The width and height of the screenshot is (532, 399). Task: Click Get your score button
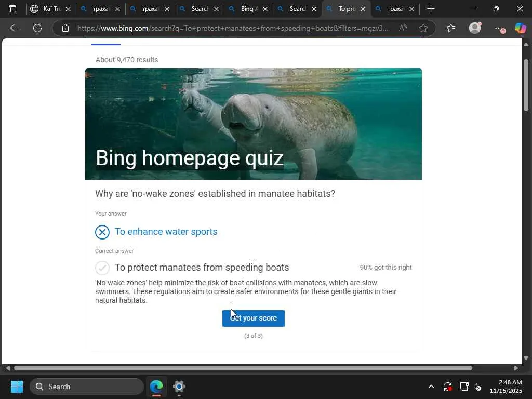[254, 318]
